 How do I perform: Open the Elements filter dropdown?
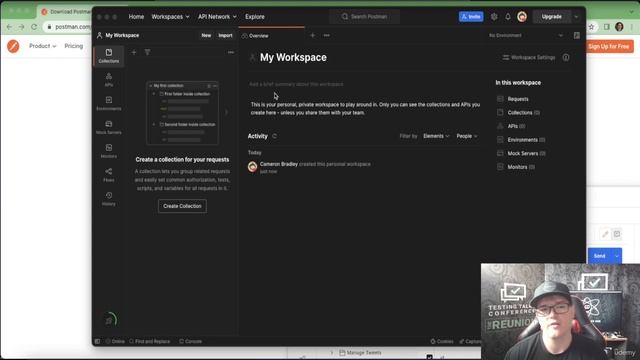pyautogui.click(x=436, y=136)
